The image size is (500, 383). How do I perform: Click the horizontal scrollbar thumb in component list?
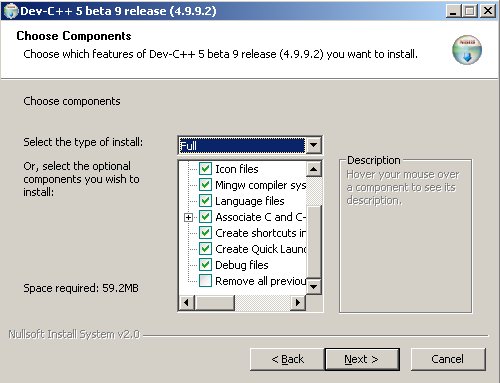pyautogui.click(x=214, y=303)
